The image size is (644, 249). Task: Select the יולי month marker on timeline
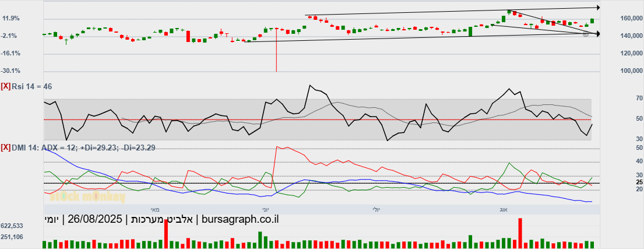click(376, 209)
